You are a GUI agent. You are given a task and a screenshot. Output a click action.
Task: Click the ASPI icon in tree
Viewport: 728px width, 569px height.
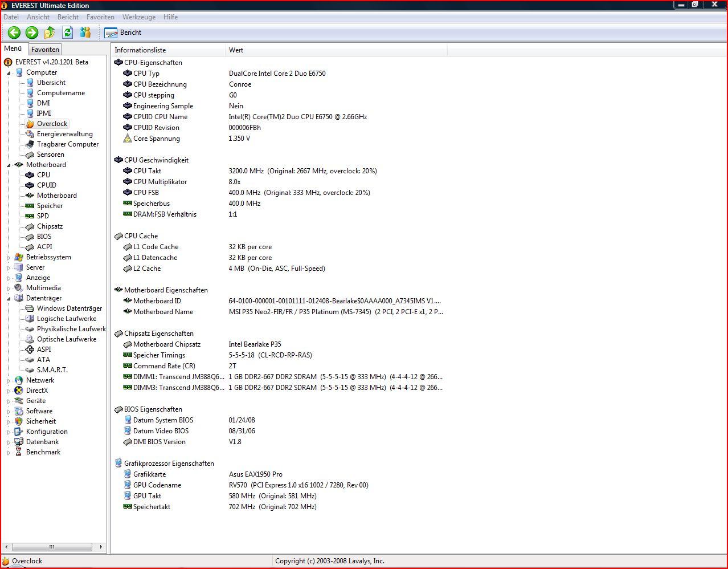click(x=30, y=349)
